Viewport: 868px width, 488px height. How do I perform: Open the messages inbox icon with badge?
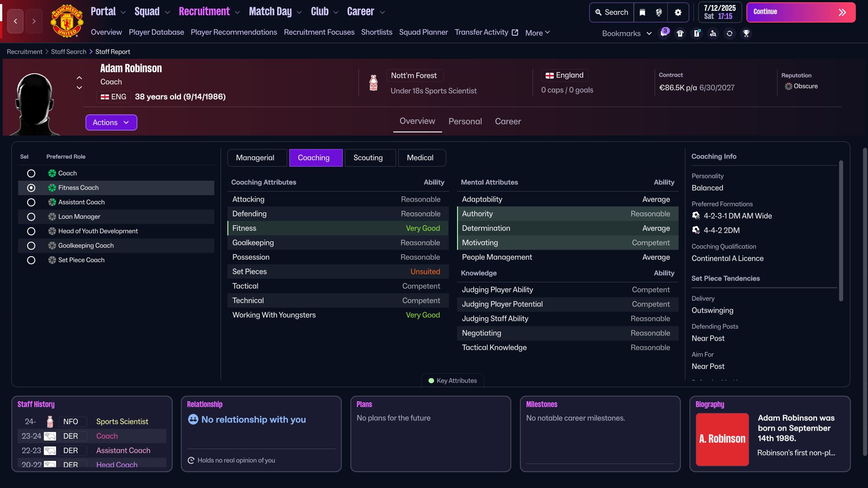(x=664, y=33)
